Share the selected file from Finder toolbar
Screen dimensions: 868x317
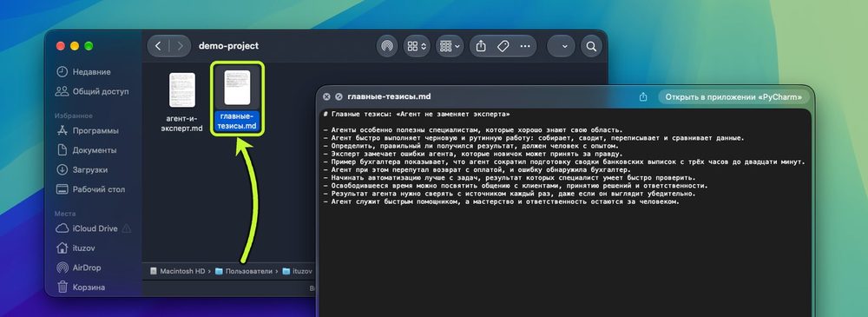point(481,46)
